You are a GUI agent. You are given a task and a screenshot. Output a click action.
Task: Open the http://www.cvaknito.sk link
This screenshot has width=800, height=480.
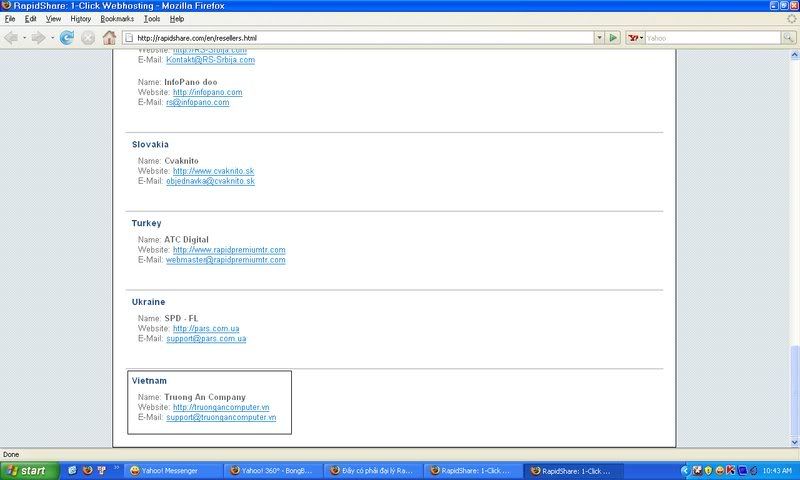213,171
